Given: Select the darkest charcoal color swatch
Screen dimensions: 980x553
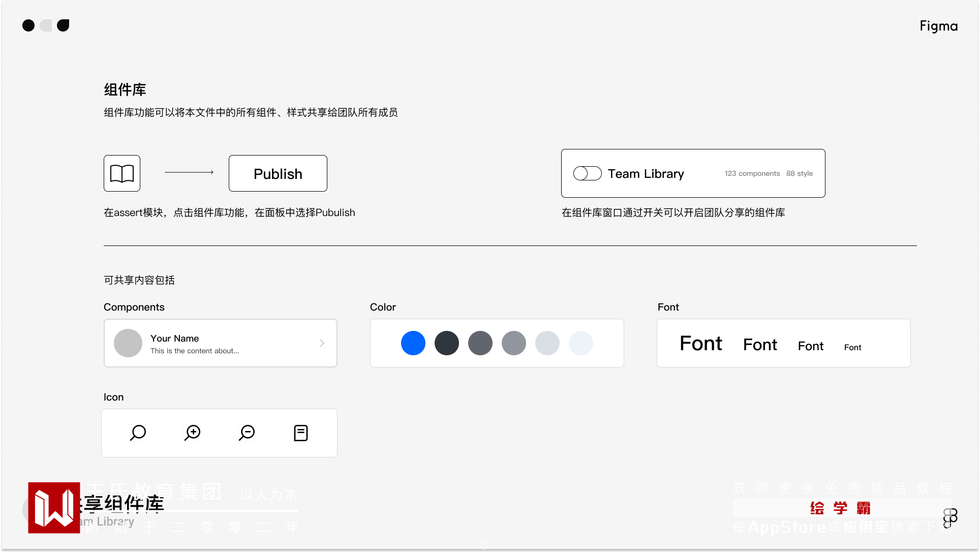Looking at the screenshot, I should (x=447, y=343).
